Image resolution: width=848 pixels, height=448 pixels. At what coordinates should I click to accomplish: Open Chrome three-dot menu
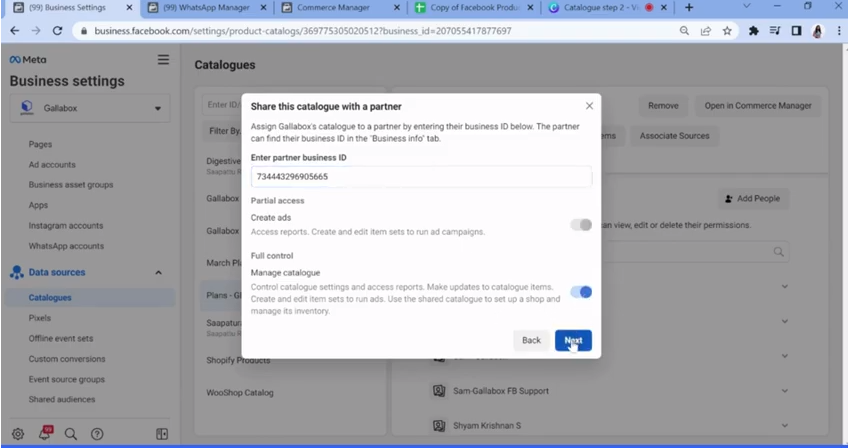[x=839, y=31]
